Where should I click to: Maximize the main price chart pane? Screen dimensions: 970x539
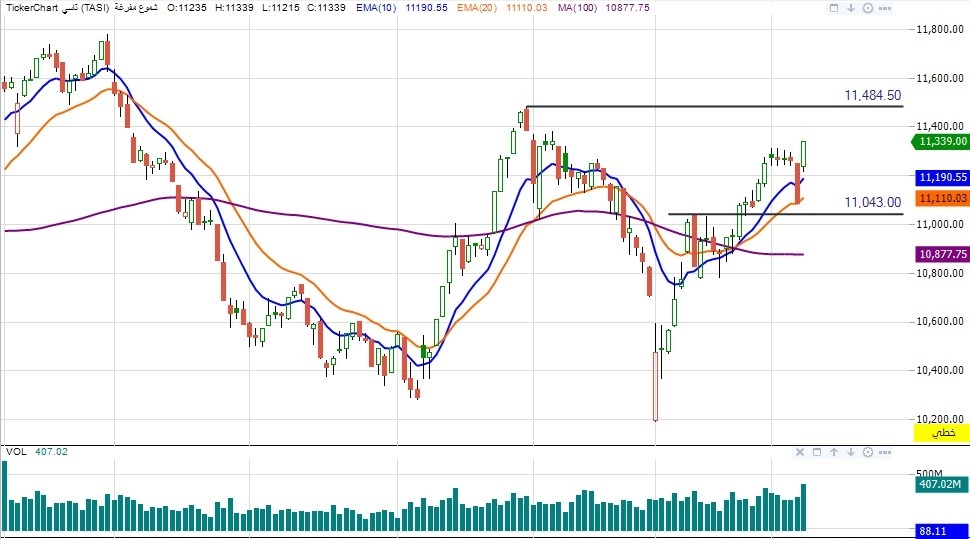[835, 7]
